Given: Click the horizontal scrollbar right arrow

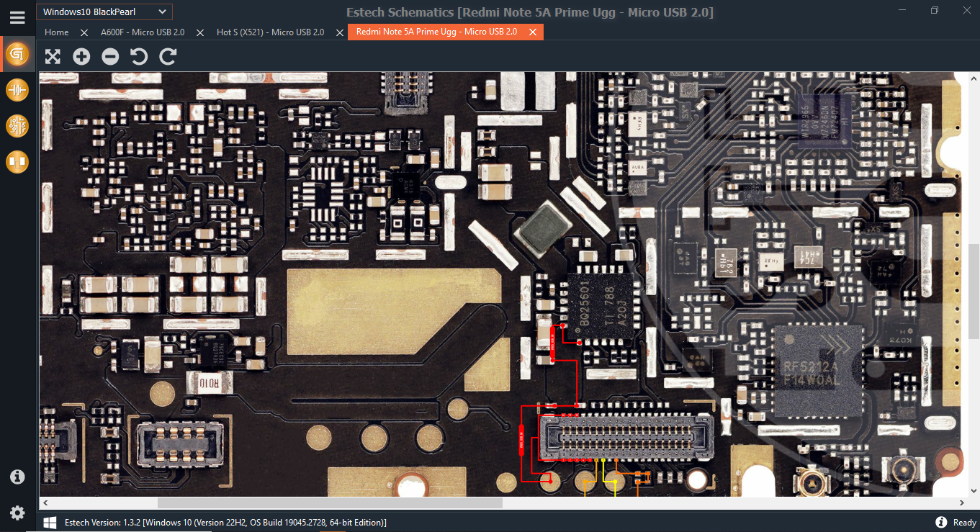Looking at the screenshot, I should [963, 502].
